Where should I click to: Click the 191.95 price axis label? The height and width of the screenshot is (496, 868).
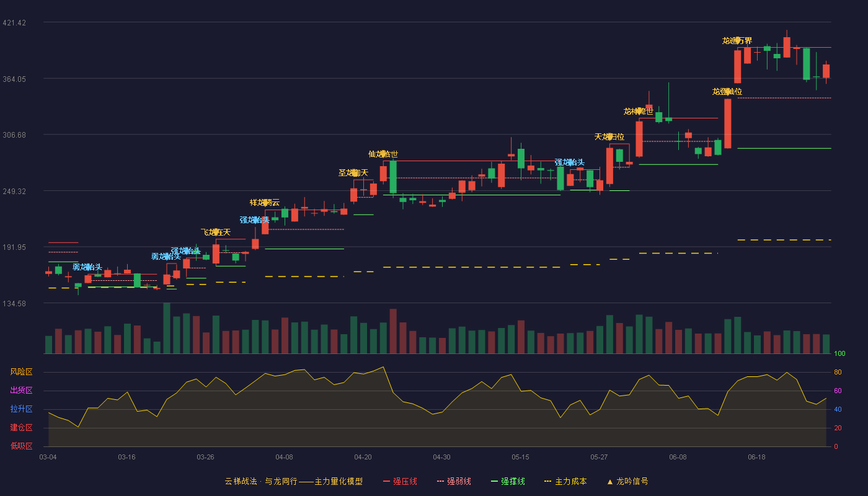tap(14, 247)
